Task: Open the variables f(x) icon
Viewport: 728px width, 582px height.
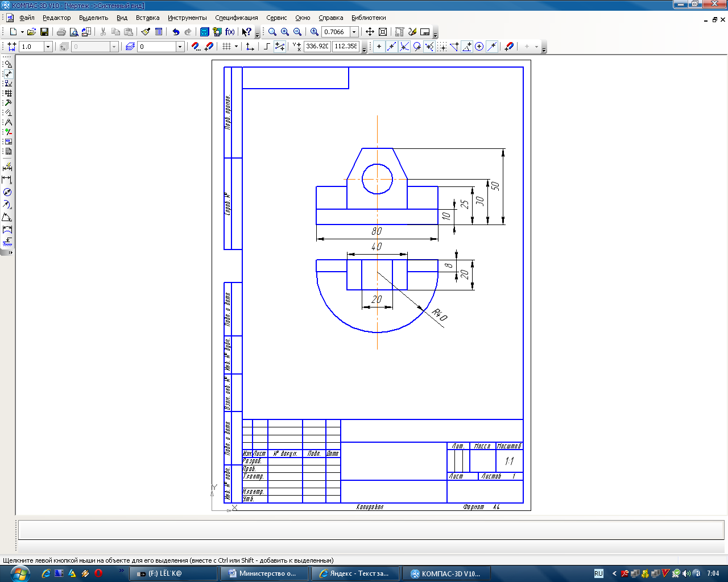Action: pos(230,32)
